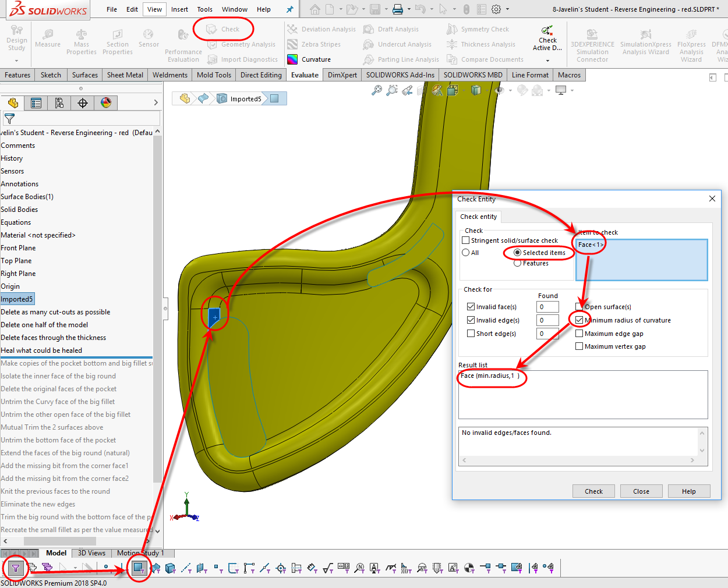
Task: Open the Check Active Document tool
Action: pyautogui.click(x=547, y=38)
